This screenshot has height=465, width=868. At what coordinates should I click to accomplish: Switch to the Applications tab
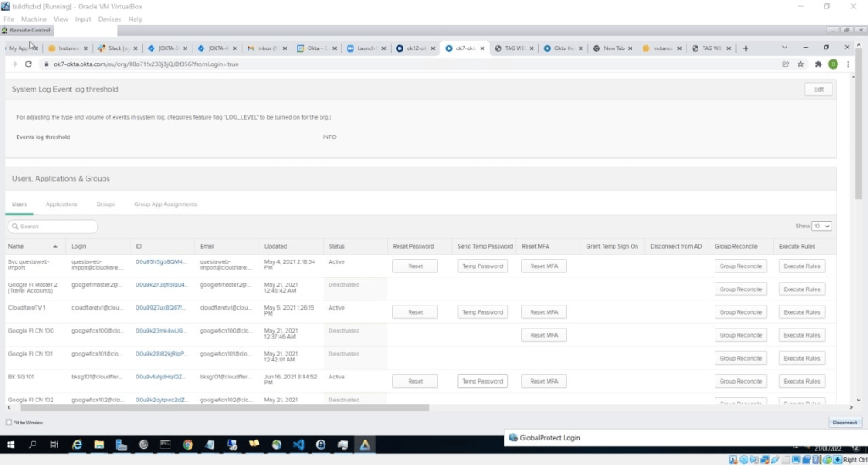click(x=62, y=204)
